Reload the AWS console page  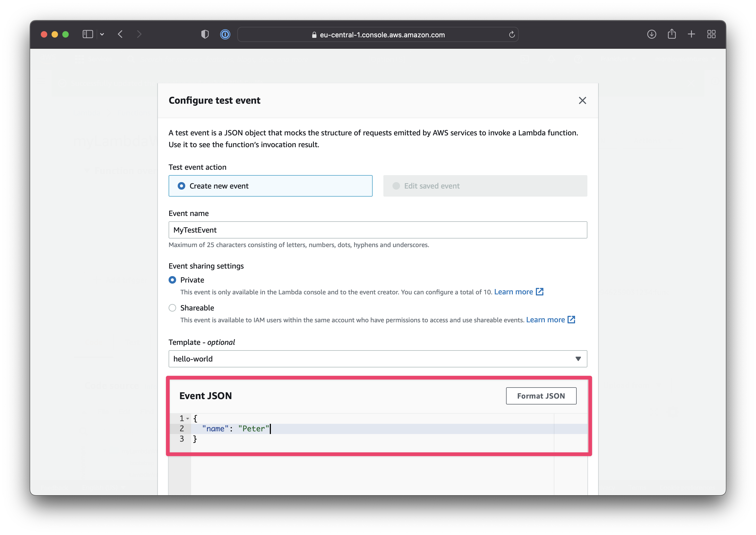[x=512, y=34]
